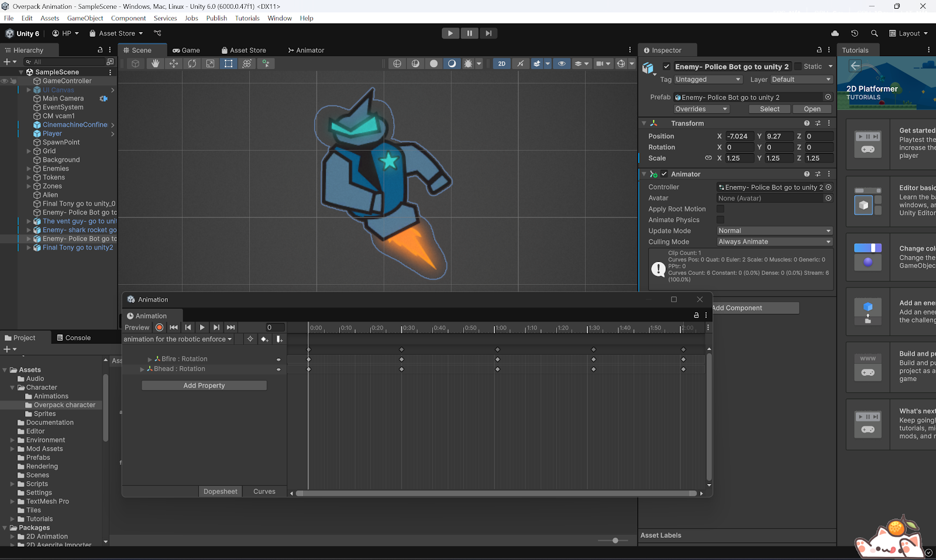Click the prefab Open button
This screenshot has height=560, width=936.
[812, 109]
